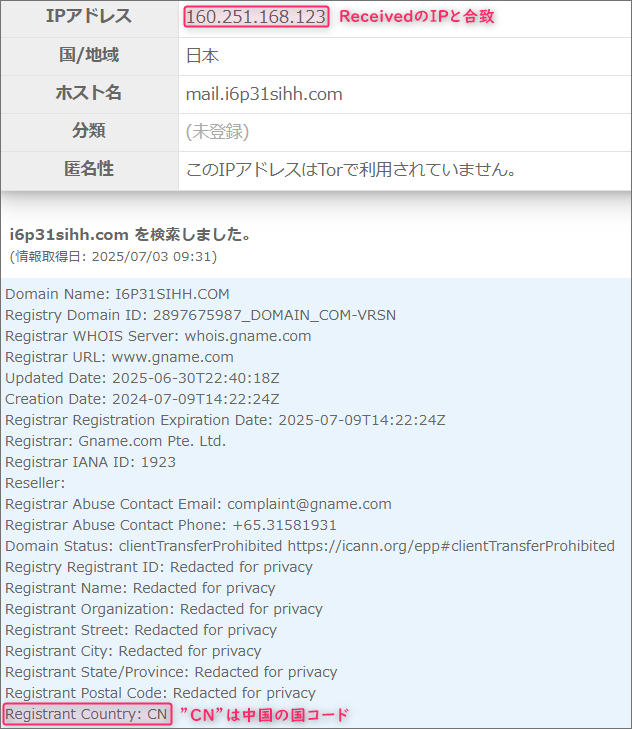The image size is (632, 729).
Task: Click the 分類 row label
Action: 89,131
